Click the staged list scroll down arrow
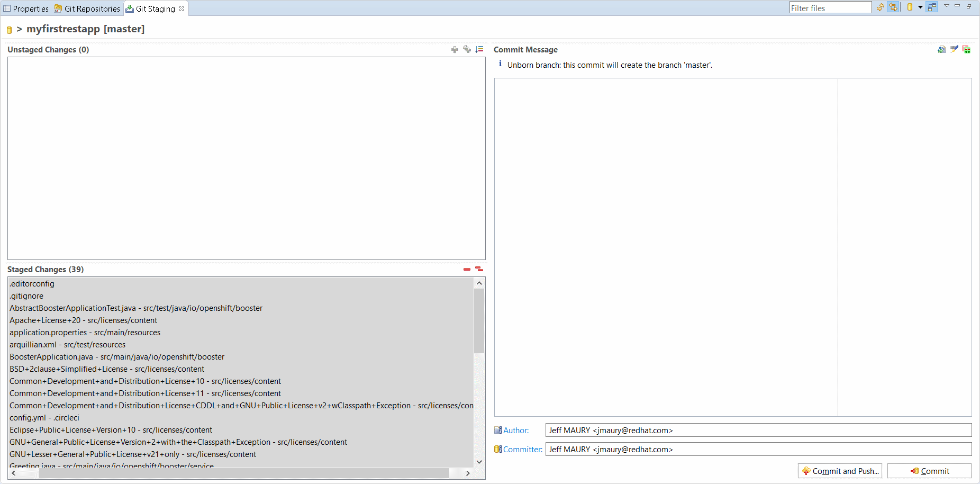The image size is (980, 484). point(479,462)
